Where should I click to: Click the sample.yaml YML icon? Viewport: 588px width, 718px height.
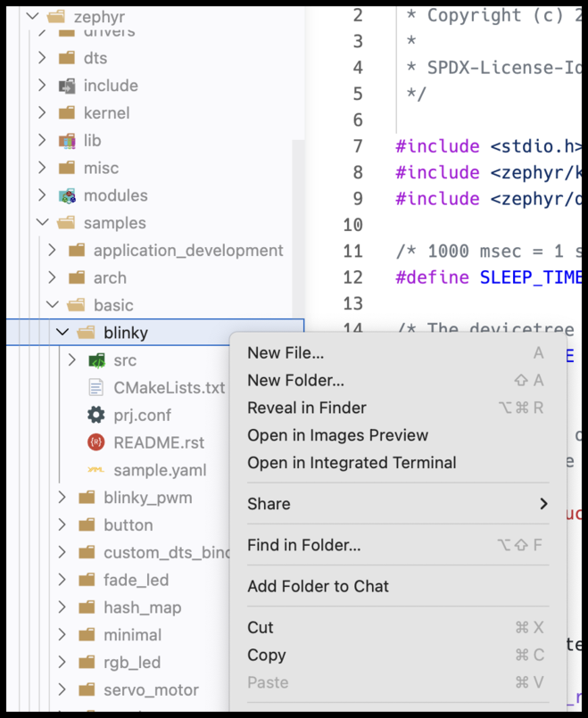pyautogui.click(x=95, y=470)
